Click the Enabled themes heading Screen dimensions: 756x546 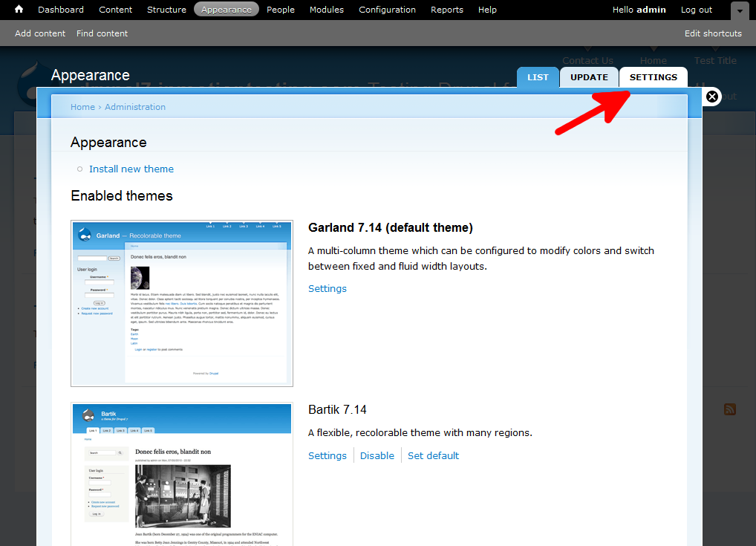tap(122, 196)
